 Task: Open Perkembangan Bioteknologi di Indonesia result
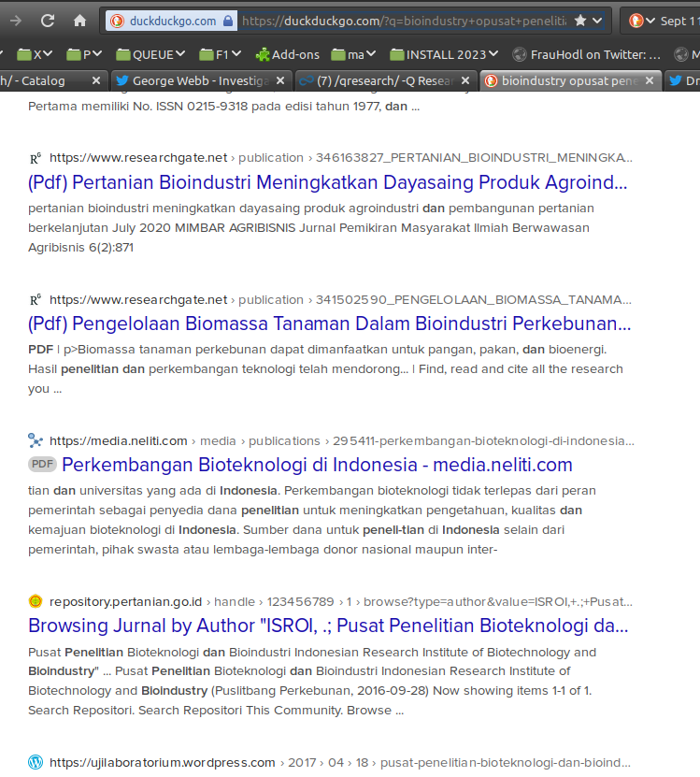coord(317,465)
